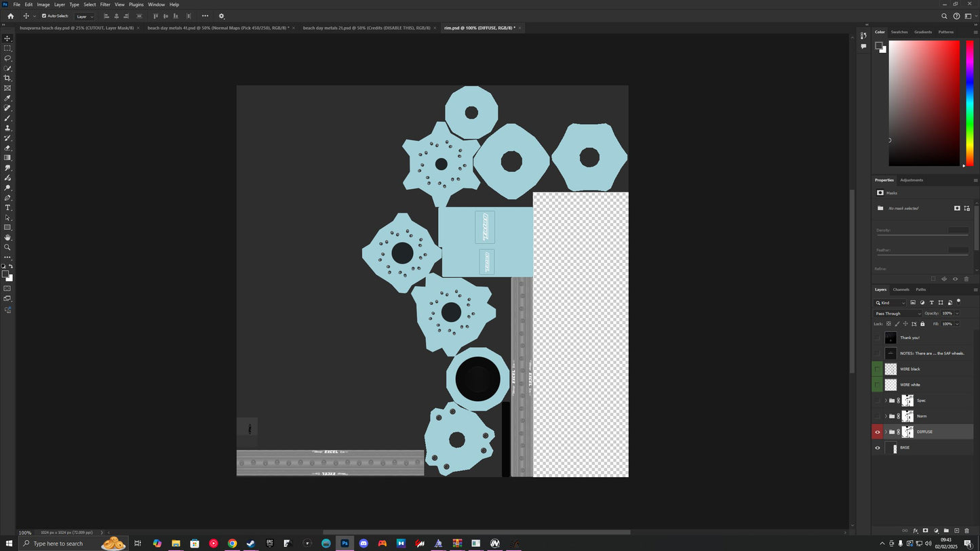This screenshot has width=980, height=551.
Task: Open the Layer auto-select target dropdown
Action: (x=85, y=16)
